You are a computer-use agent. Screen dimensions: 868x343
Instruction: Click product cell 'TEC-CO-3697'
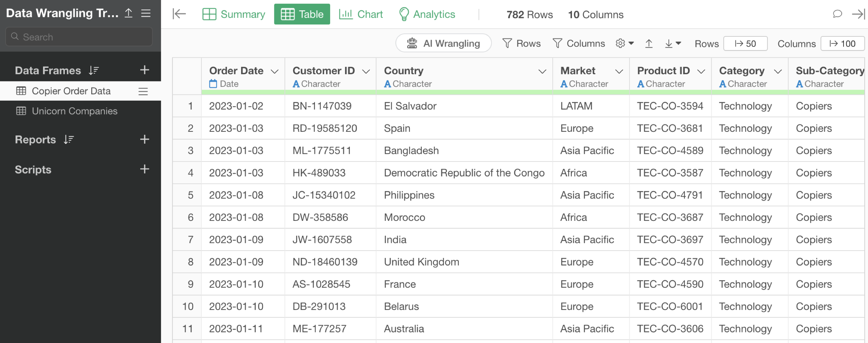[670, 239]
